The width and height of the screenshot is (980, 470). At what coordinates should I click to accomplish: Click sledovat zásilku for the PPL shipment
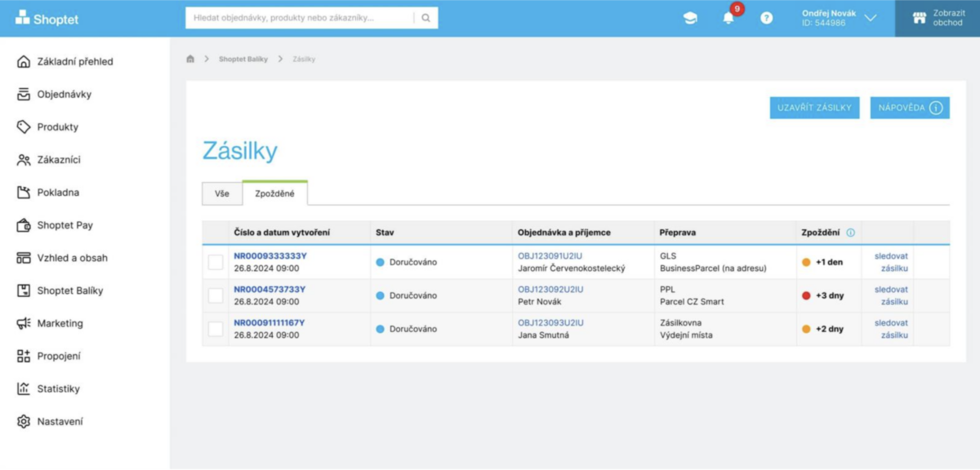click(891, 295)
